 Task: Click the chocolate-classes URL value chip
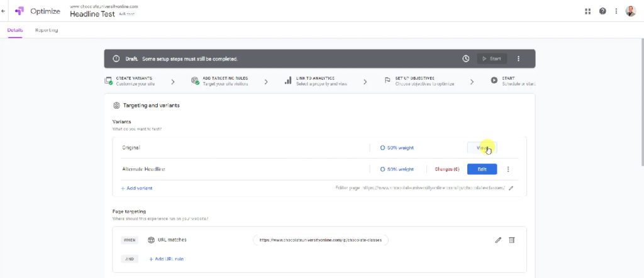pos(321,240)
